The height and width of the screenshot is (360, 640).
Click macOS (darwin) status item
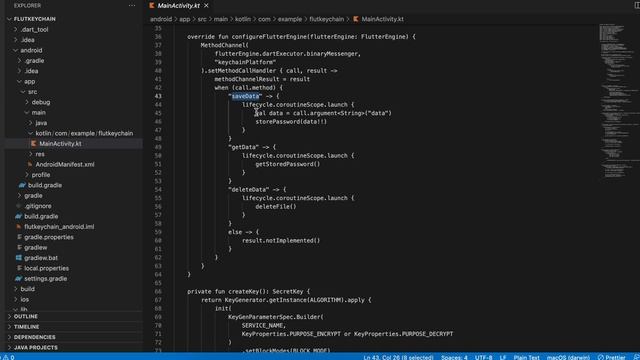[x=568, y=357]
